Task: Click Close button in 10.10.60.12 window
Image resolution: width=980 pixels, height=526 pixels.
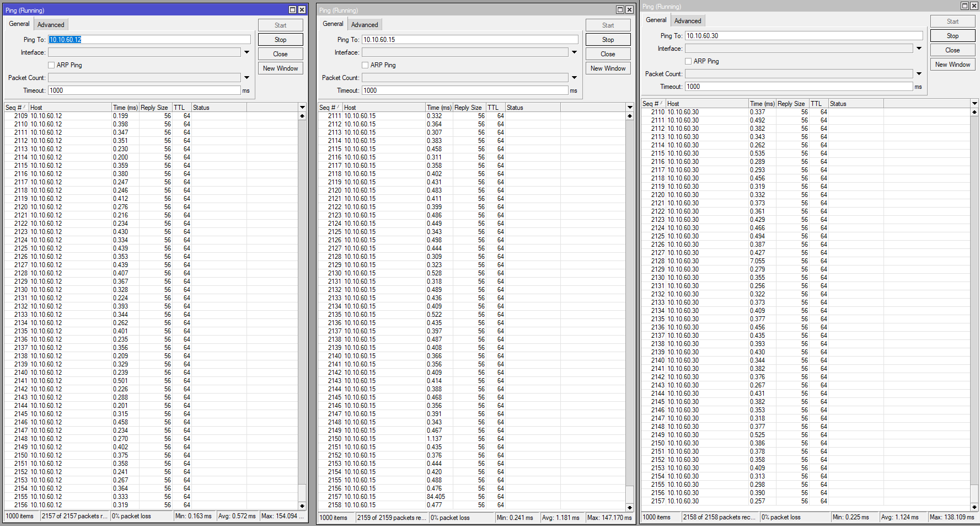Action: tap(280, 54)
